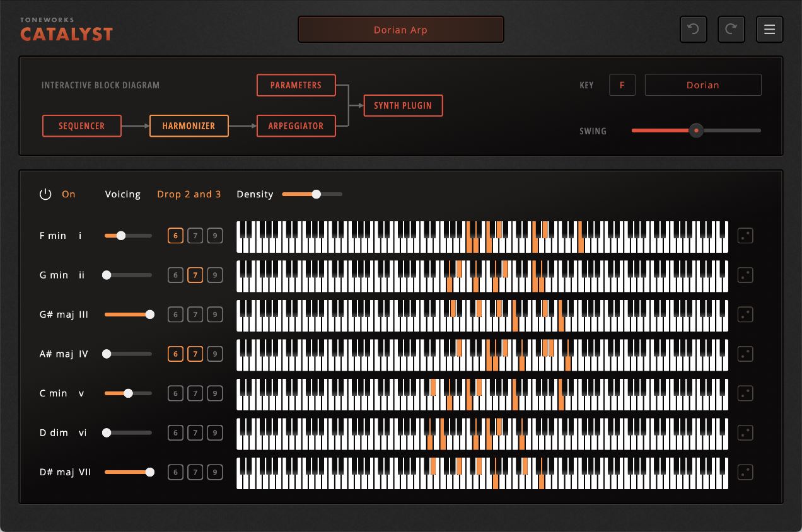Enable the 7 extension on G# maj
Viewport: 802px width, 532px height.
195,315
